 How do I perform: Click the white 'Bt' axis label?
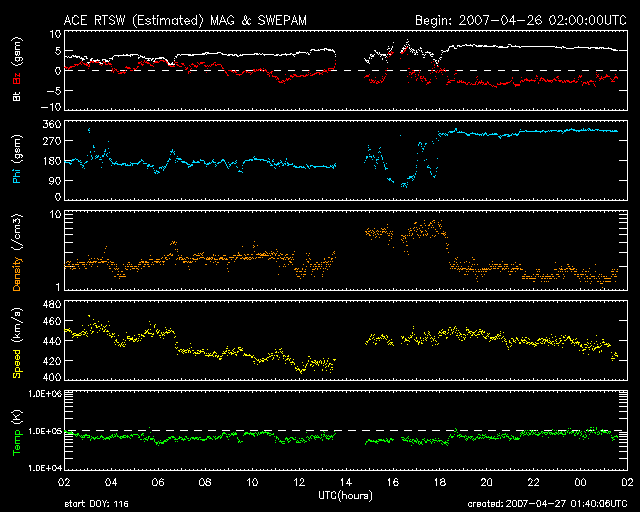tap(17, 96)
